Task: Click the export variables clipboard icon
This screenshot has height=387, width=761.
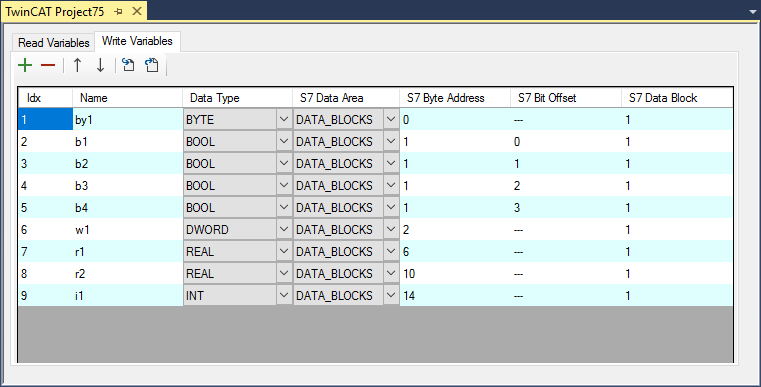Action: [128, 65]
